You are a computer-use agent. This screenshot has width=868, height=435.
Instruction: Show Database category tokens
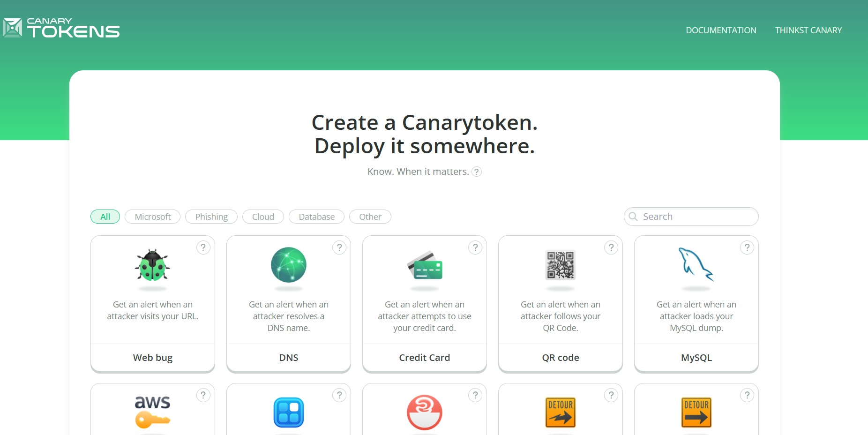[316, 217]
